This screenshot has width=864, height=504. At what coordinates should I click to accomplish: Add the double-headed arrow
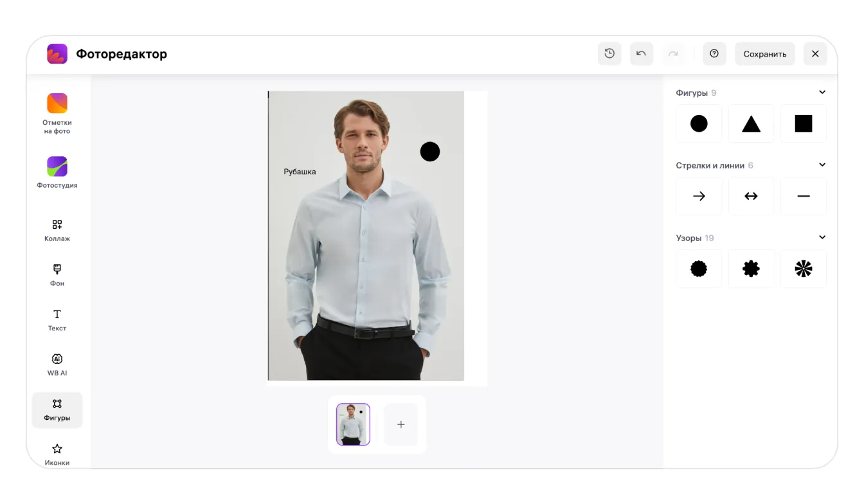(x=751, y=196)
